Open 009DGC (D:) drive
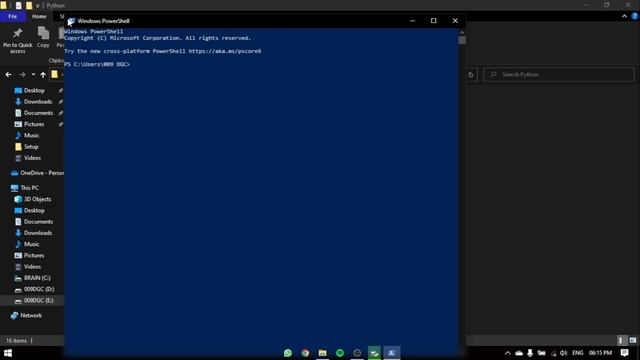The image size is (640, 360). coord(38,289)
